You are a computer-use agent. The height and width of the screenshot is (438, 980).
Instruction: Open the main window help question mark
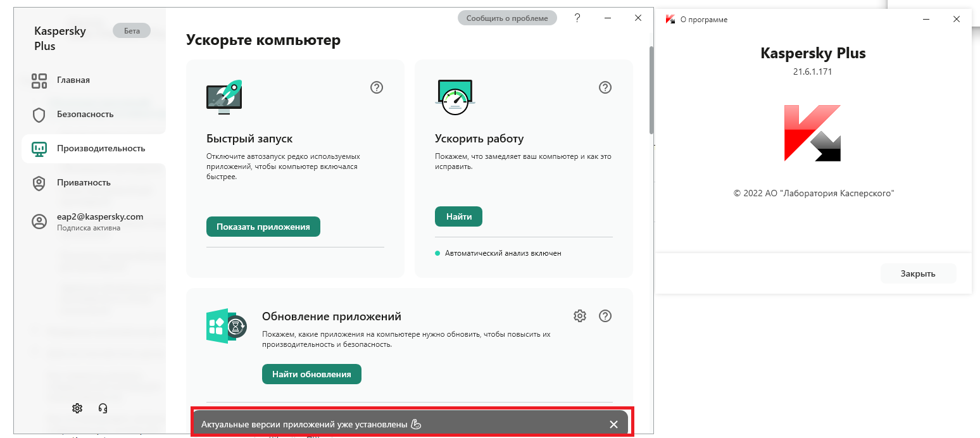pyautogui.click(x=577, y=18)
